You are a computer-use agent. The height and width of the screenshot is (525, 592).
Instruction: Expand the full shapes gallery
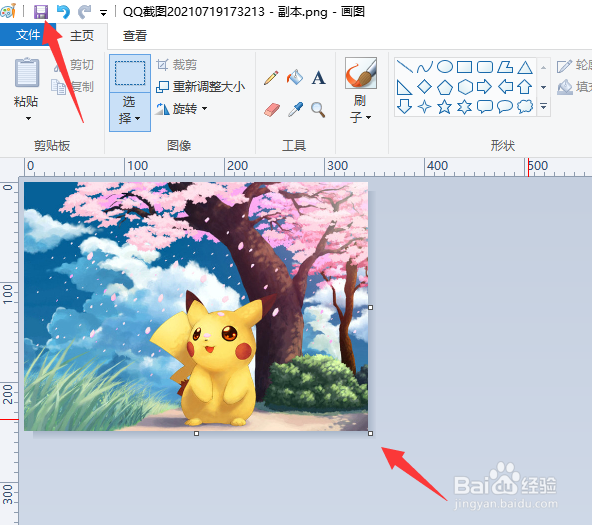543,106
